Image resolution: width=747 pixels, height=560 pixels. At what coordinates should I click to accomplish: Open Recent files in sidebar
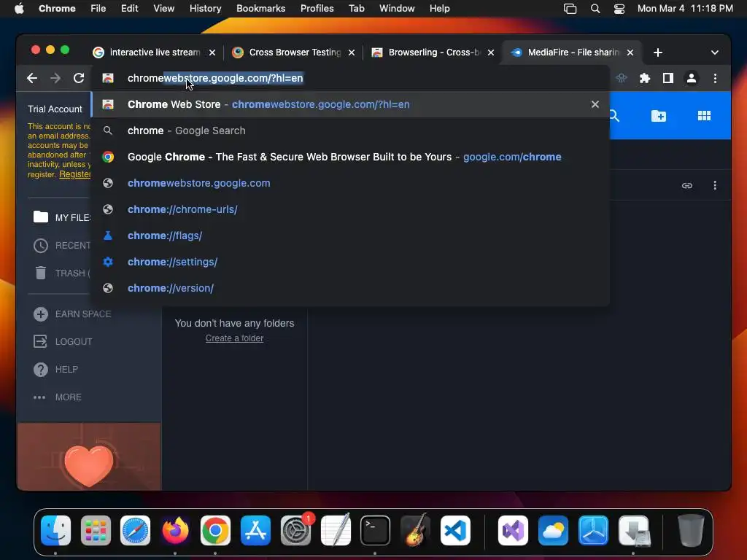[x=62, y=245]
